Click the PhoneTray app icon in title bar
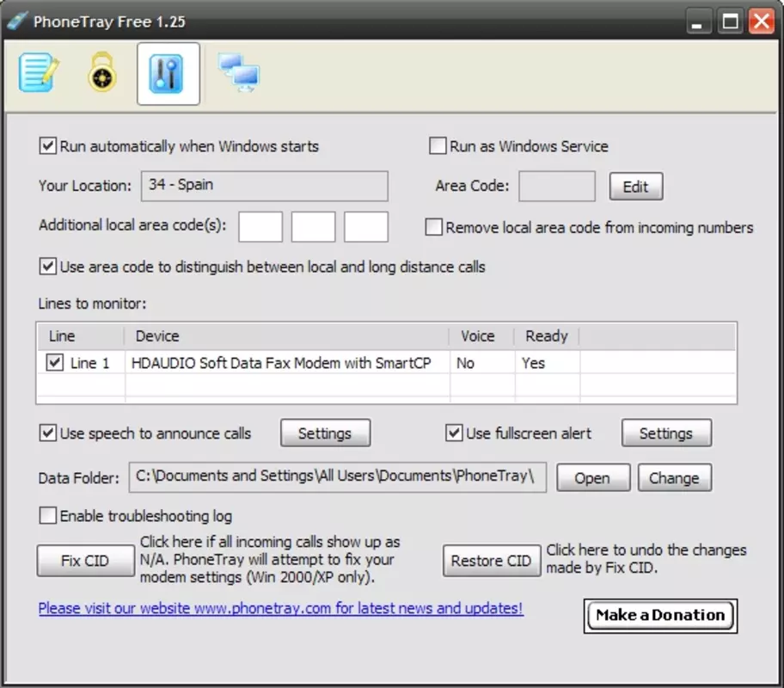 click(16, 21)
